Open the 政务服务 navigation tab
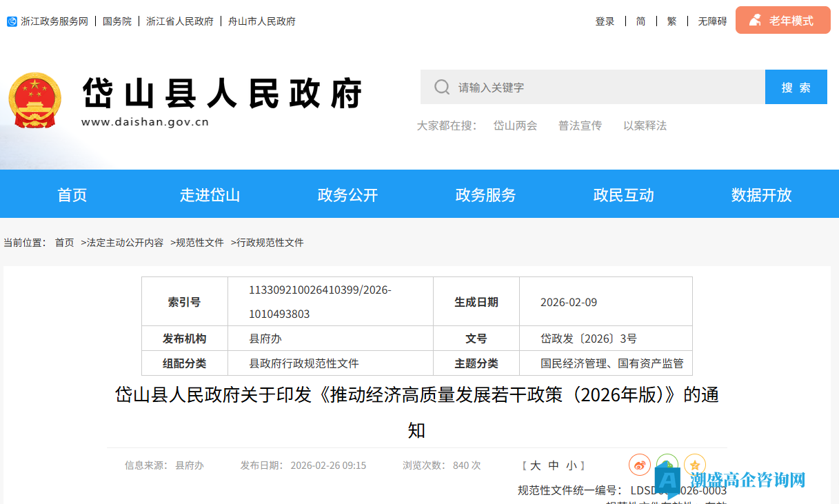The height and width of the screenshot is (504, 839). (485, 195)
